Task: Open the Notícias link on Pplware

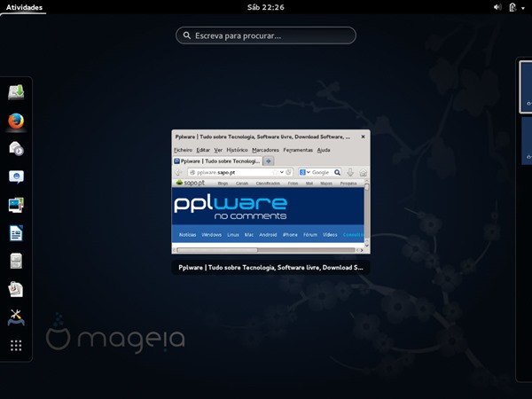Action: click(188, 235)
